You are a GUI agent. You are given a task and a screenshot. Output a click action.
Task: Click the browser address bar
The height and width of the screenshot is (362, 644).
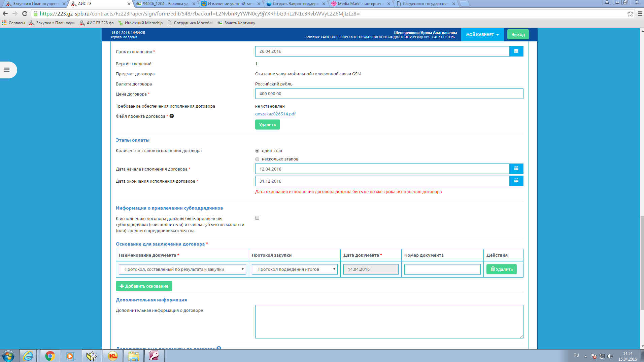[330, 13]
